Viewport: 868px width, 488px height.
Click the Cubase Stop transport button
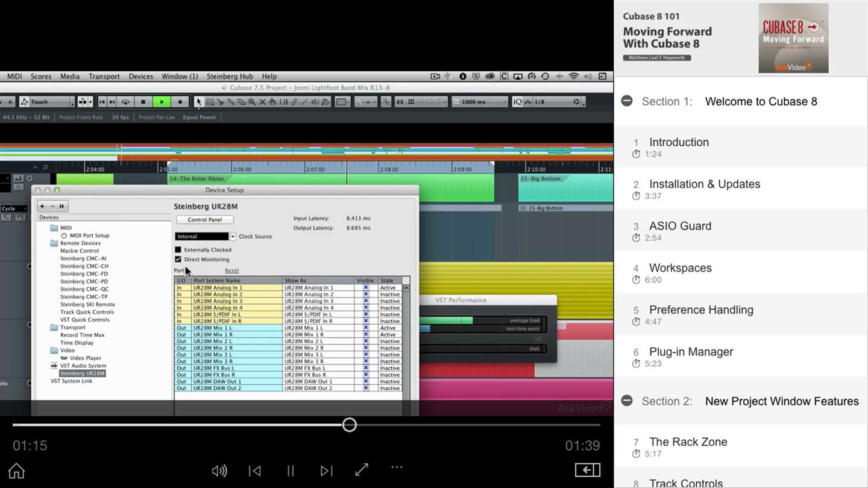143,102
